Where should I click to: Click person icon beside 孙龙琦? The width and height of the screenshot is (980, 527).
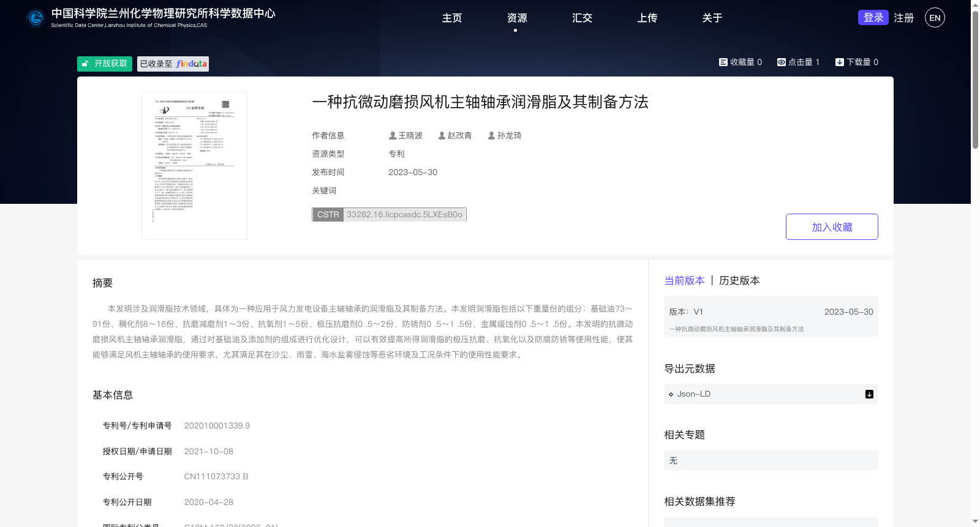point(491,135)
